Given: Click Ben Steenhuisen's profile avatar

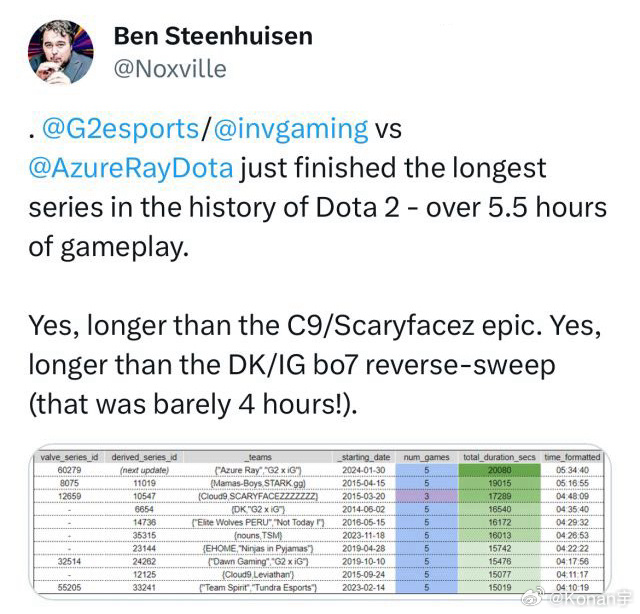Looking at the screenshot, I should (57, 51).
